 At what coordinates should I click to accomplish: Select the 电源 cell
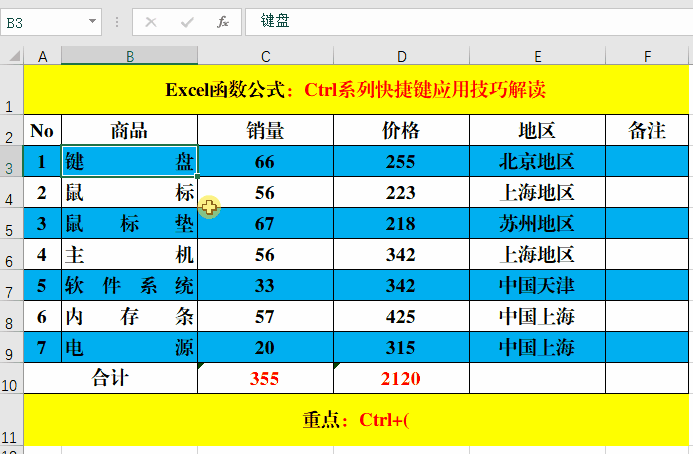[x=129, y=347]
